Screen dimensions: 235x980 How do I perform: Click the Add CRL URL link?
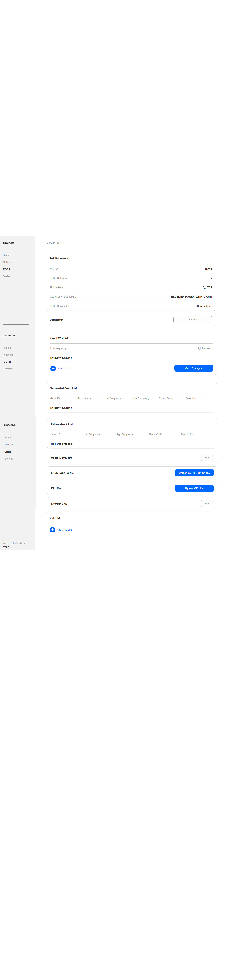pyautogui.click(x=65, y=530)
